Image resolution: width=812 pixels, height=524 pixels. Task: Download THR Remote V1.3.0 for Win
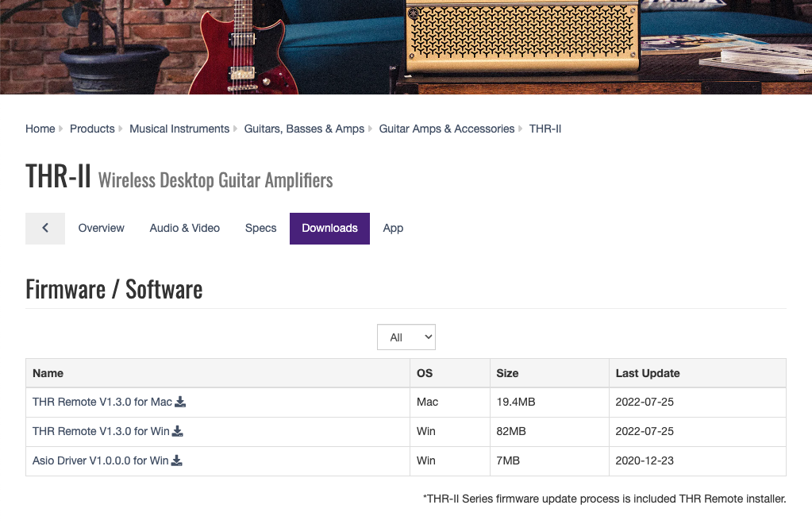[102, 430]
